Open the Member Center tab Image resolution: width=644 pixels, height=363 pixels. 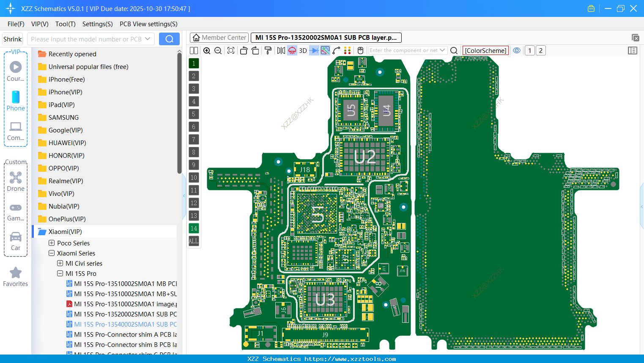219,38
